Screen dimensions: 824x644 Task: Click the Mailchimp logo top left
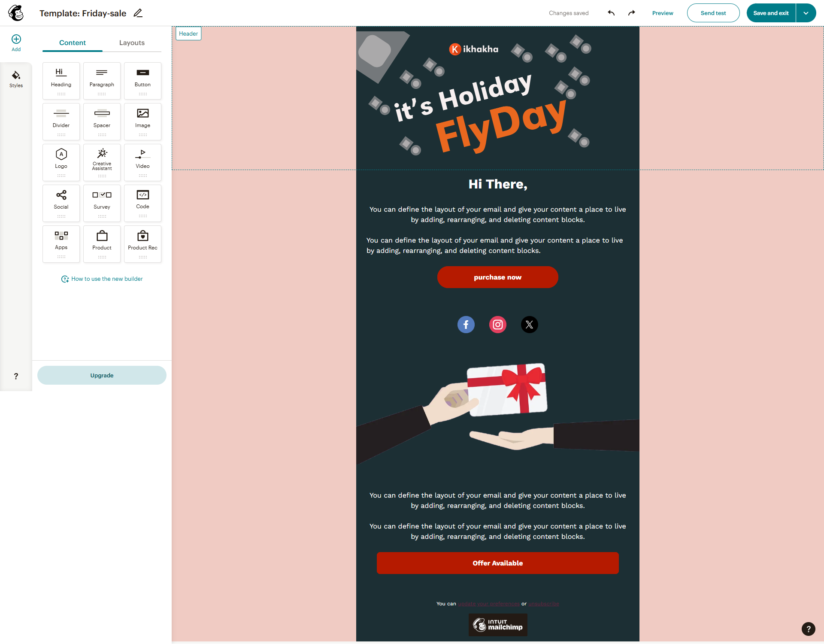point(16,13)
